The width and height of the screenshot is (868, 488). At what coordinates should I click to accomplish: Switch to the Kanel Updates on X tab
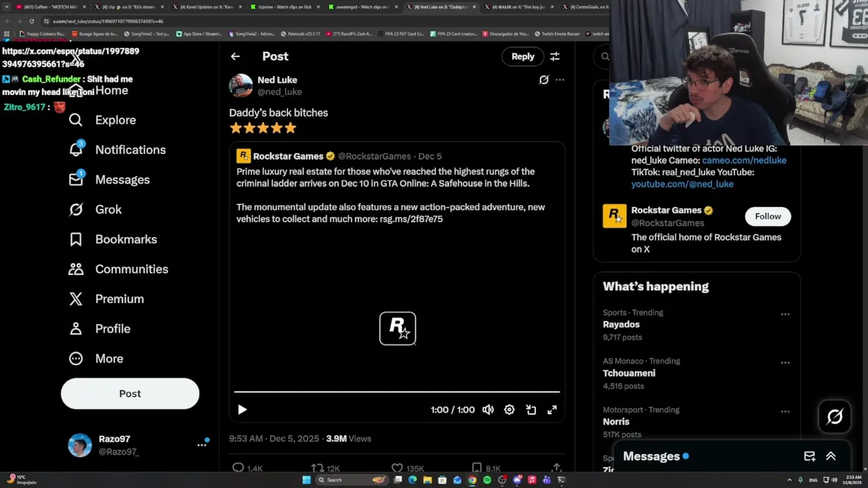pos(206,7)
